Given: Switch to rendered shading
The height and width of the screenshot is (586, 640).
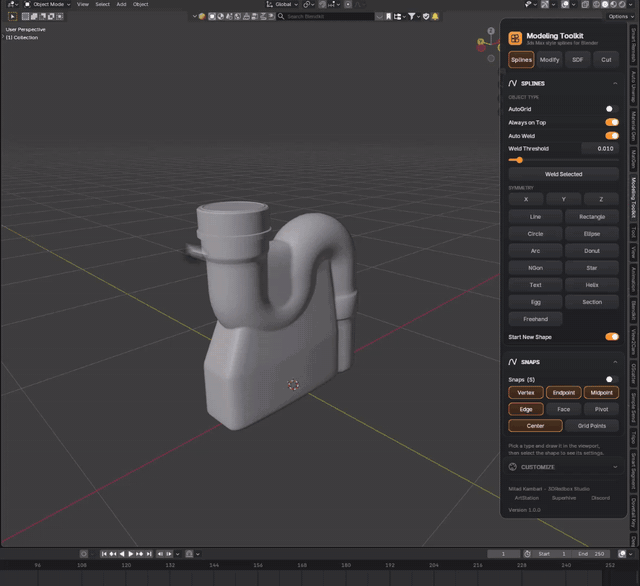Looking at the screenshot, I should pos(622,4).
